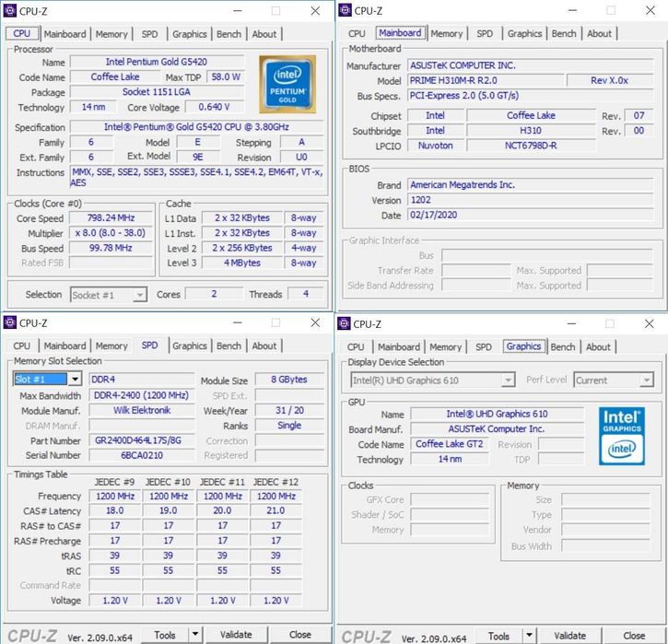Screen dimensions: 668x644
Task: Open Mainboard tab in the SPD window
Action: [64, 345]
